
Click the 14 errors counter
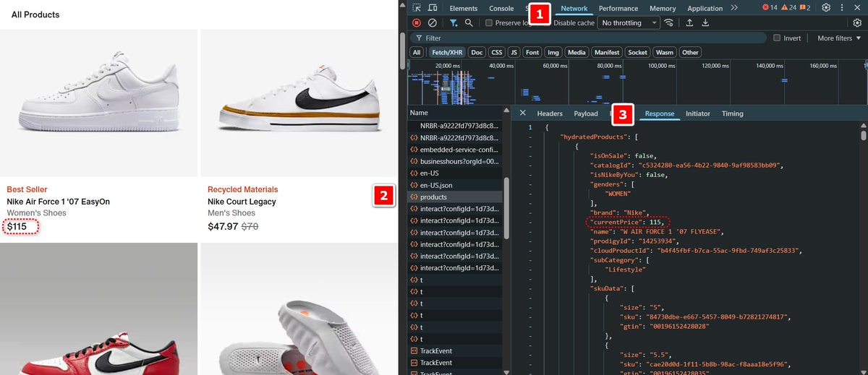click(770, 8)
